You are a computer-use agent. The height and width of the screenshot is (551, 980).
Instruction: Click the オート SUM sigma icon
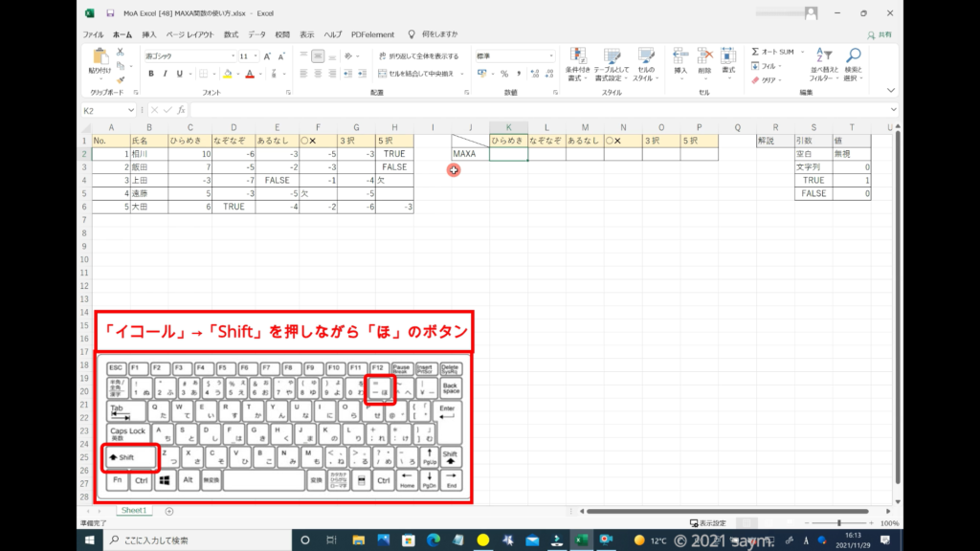tap(755, 52)
